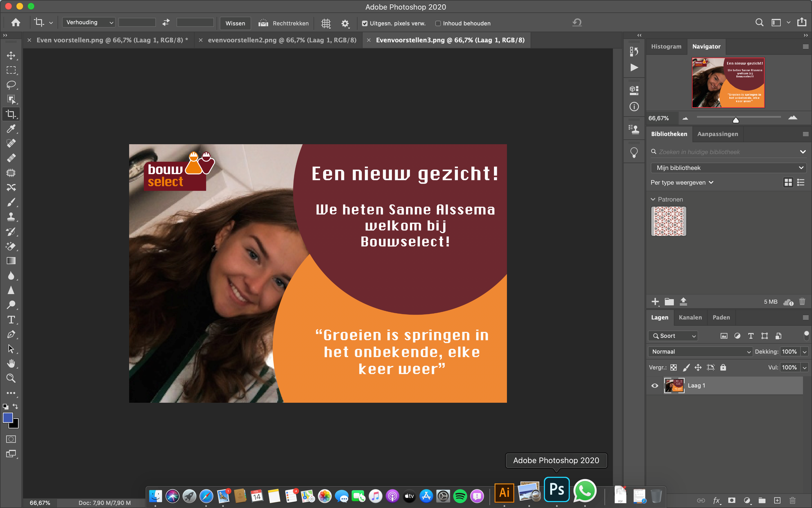The image size is (812, 508).
Task: Open the History panel icon
Action: (634, 51)
